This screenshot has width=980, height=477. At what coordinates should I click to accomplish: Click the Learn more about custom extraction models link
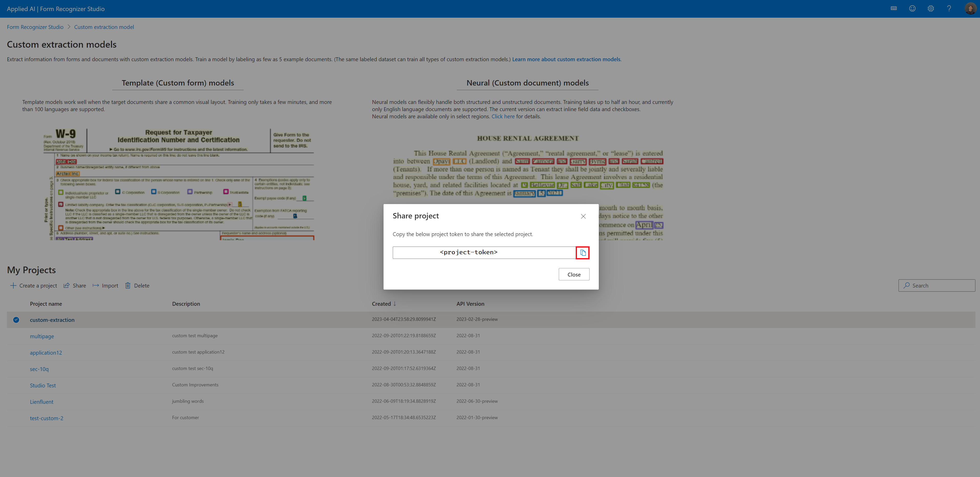(566, 59)
